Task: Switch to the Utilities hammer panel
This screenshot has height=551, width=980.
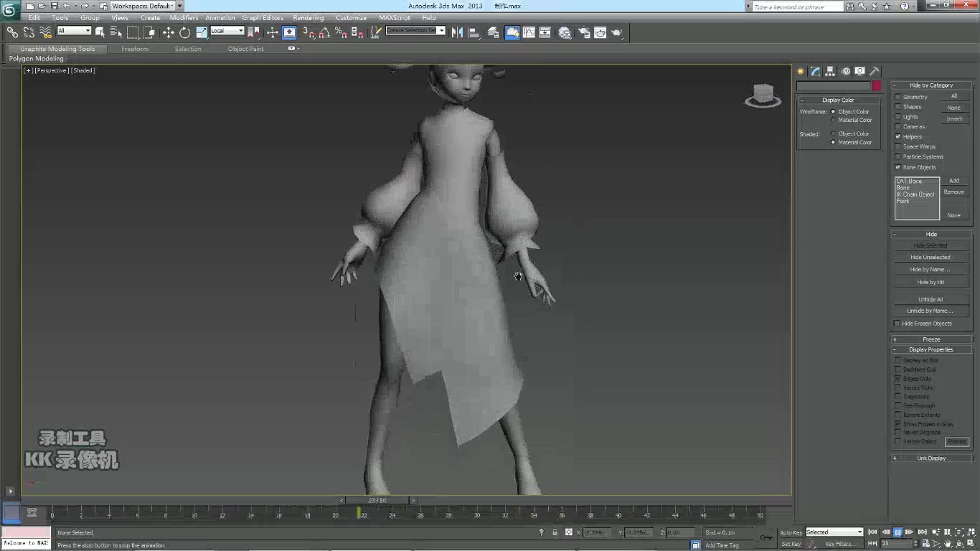Action: tap(875, 71)
